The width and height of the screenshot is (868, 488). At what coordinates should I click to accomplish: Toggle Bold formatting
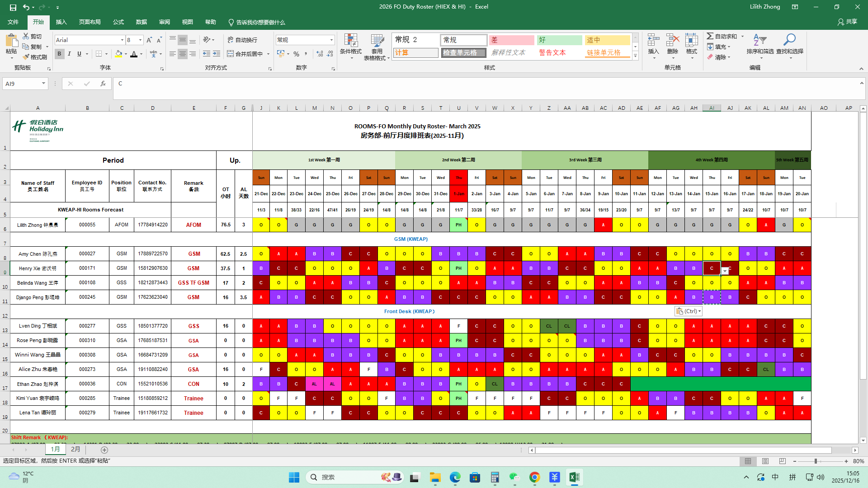59,54
